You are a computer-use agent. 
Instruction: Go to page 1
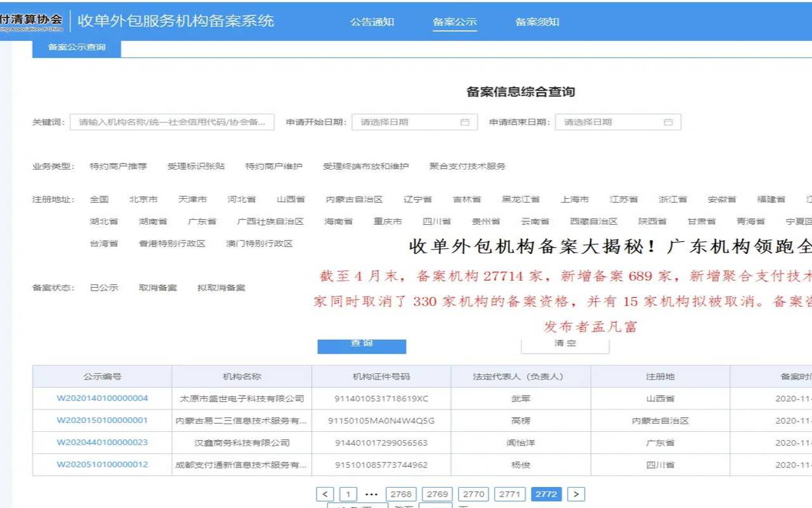(348, 494)
